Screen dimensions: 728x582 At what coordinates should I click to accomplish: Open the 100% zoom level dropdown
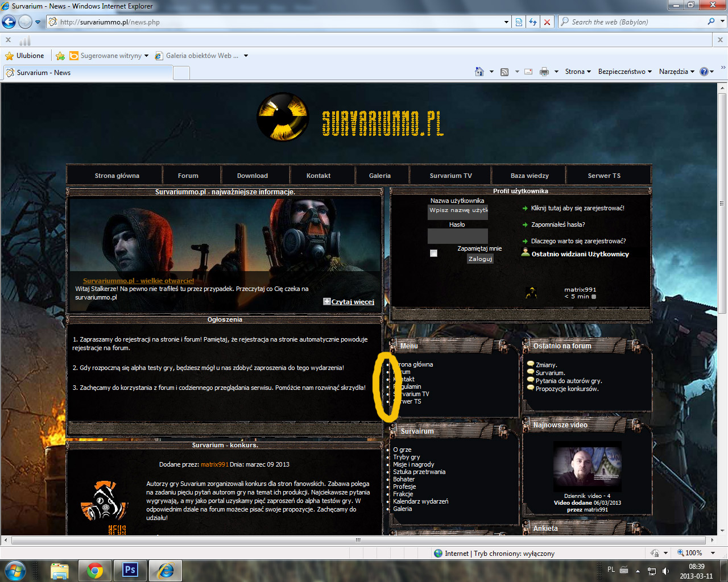click(713, 553)
